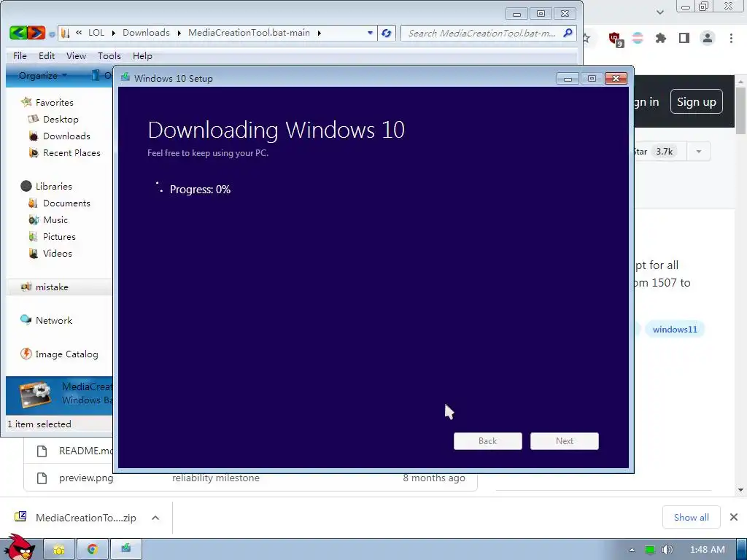This screenshot has width=747, height=560.
Task: Open the Music library
Action: (55, 220)
